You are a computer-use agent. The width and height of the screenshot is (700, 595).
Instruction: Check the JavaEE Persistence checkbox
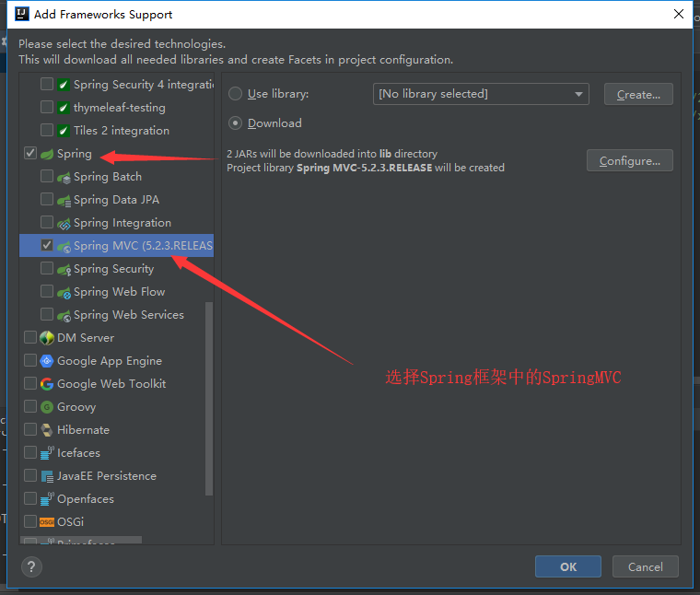pyautogui.click(x=30, y=475)
